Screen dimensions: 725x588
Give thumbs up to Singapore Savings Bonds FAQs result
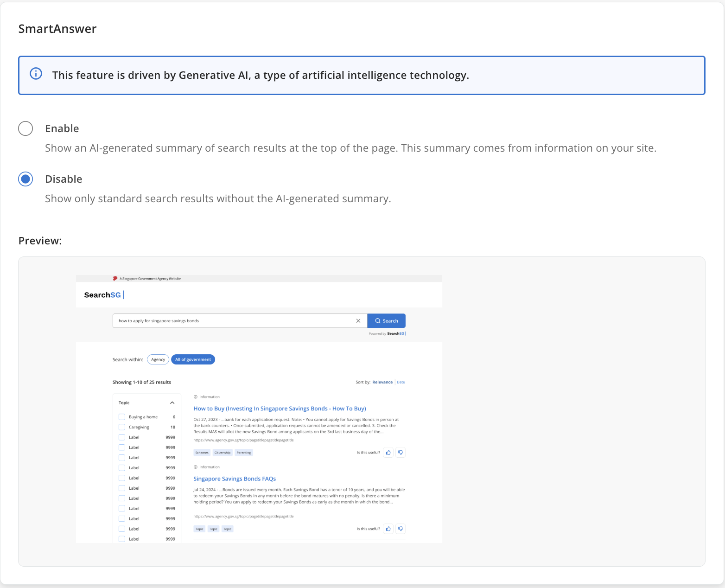(x=388, y=529)
